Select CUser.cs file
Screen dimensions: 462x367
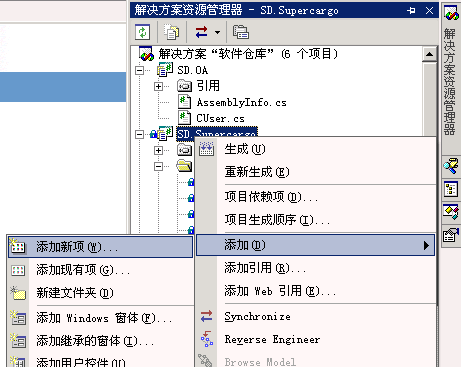click(220, 118)
